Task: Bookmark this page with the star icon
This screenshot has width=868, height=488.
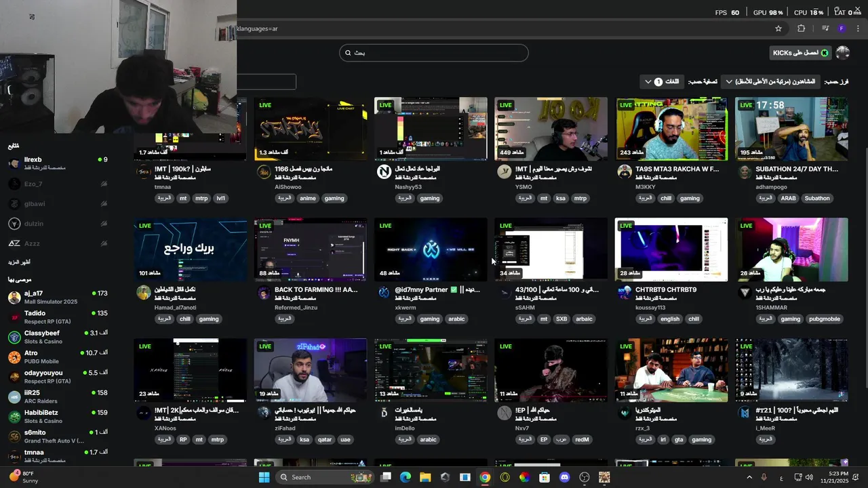Action: [x=778, y=28]
